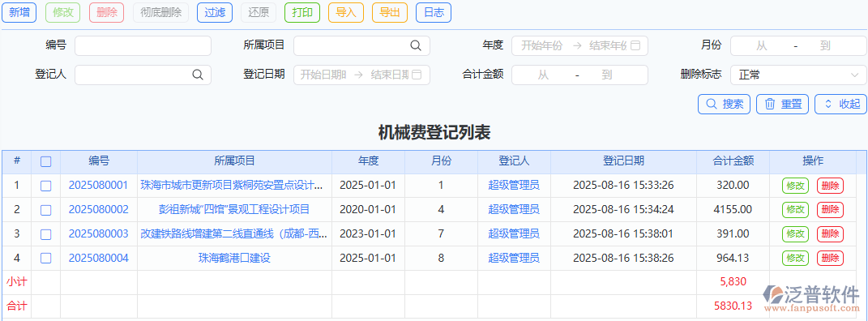Click the 年度 cell 2020-01-01
868x321 pixels.
point(368,210)
